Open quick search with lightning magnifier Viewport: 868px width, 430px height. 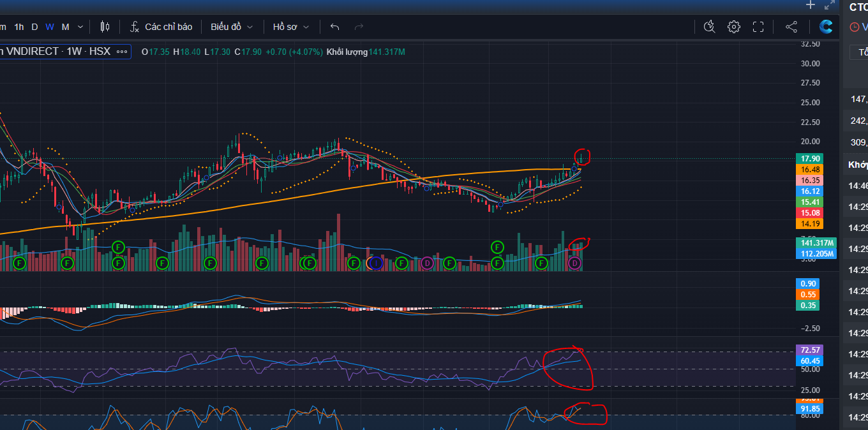(710, 27)
